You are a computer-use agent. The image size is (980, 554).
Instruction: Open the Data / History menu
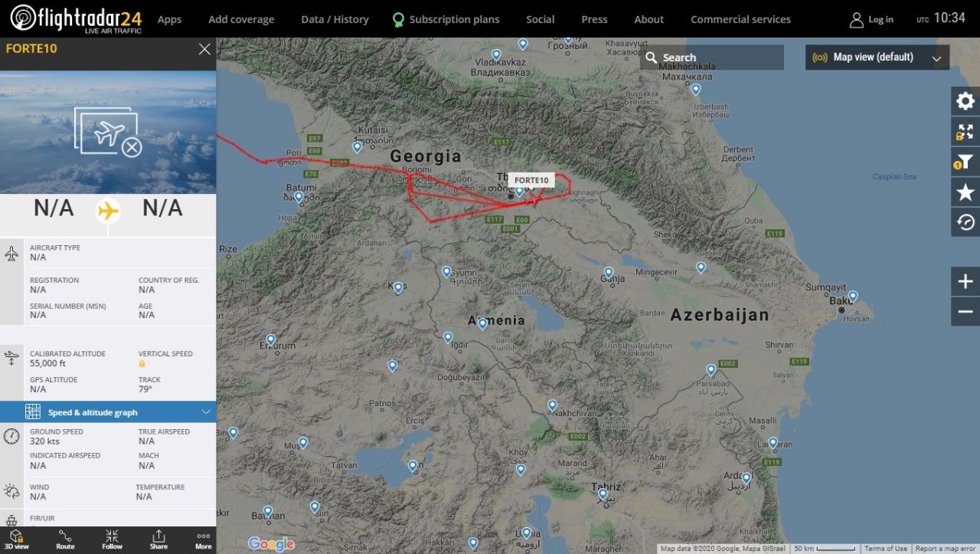click(335, 19)
